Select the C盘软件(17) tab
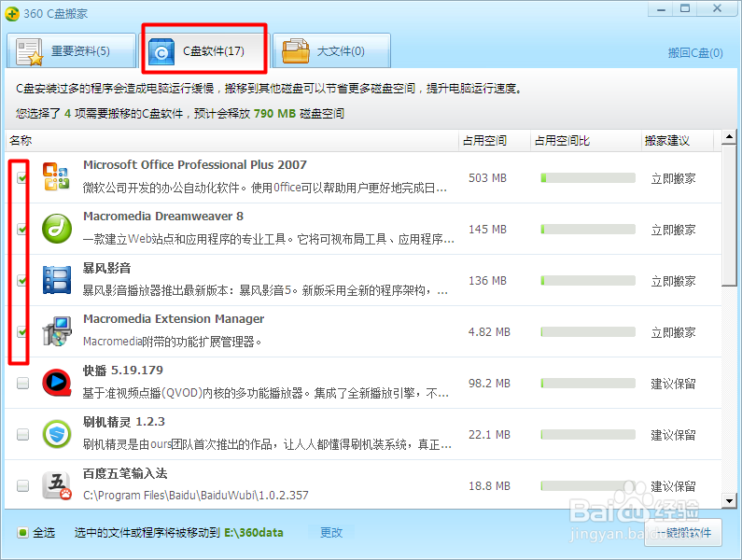The image size is (742, 560). [204, 50]
